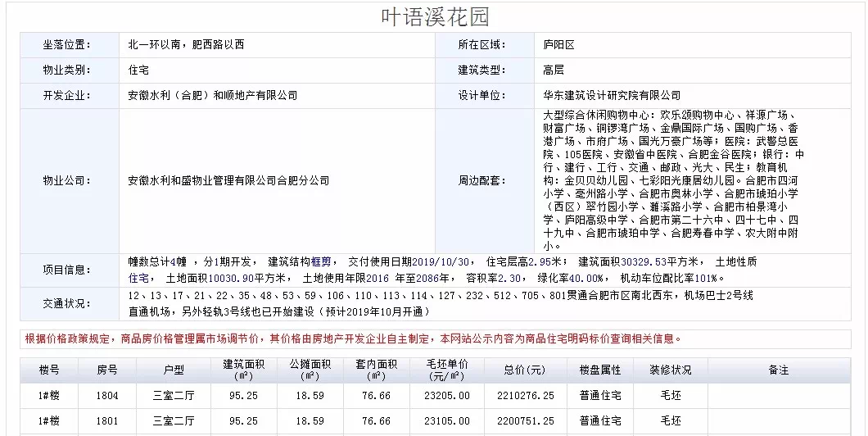
Task: Select room number 1801 in the table
Action: click(107, 421)
